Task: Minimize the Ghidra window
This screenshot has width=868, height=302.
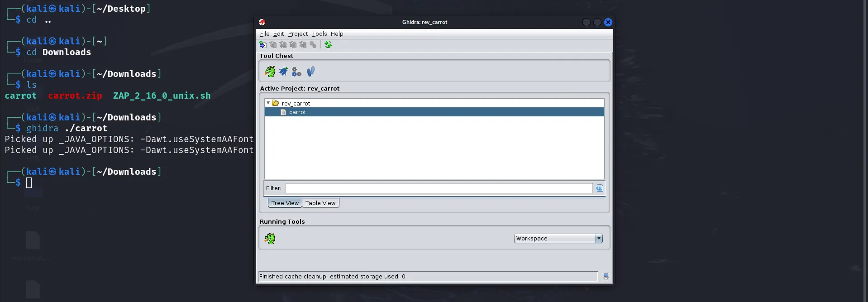Action: pyautogui.click(x=586, y=22)
